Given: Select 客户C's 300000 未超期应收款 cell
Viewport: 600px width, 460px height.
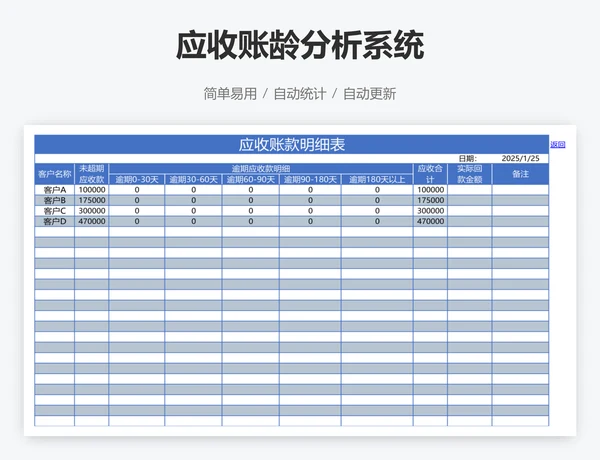Looking at the screenshot, I should pyautogui.click(x=91, y=211).
